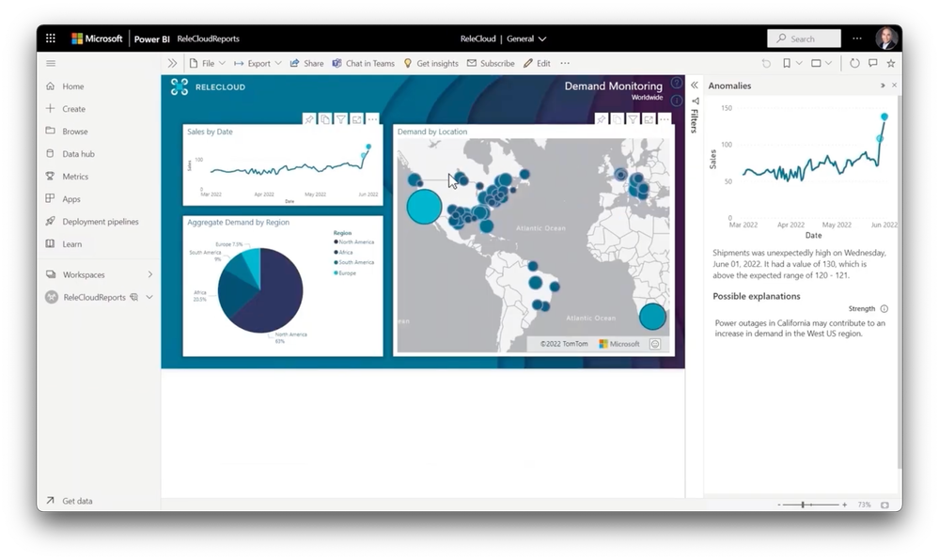Screen dimensions: 939x560
Task: Click the View layout icon
Action: [816, 63]
